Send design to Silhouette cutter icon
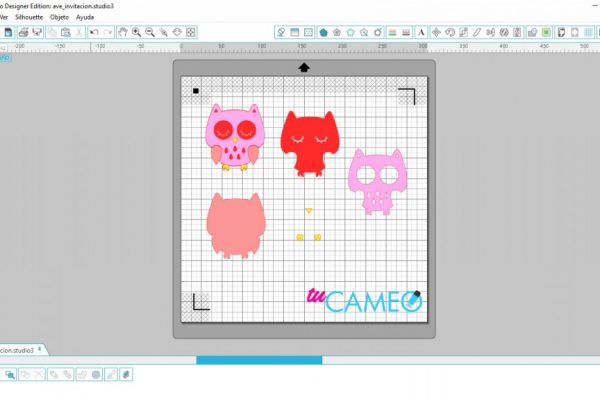This screenshot has width=600, height=400. pos(37,33)
